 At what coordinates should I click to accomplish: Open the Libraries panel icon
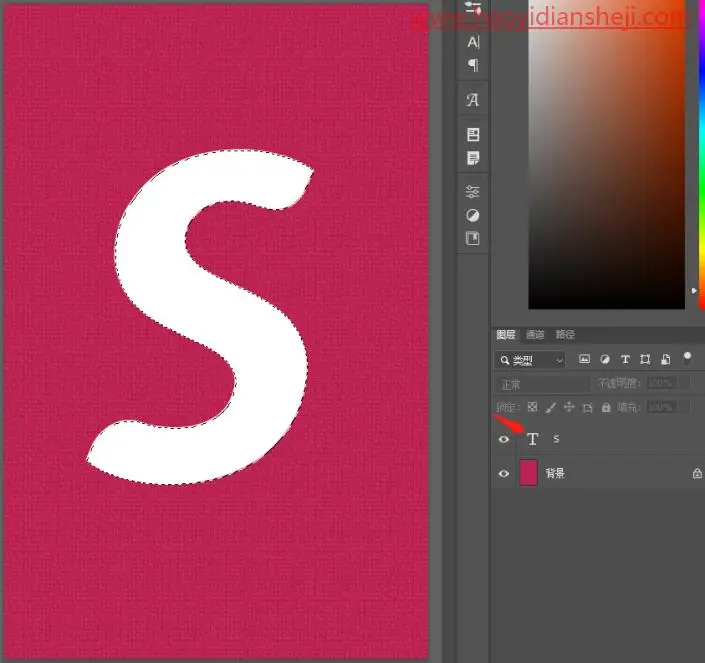[x=473, y=238]
